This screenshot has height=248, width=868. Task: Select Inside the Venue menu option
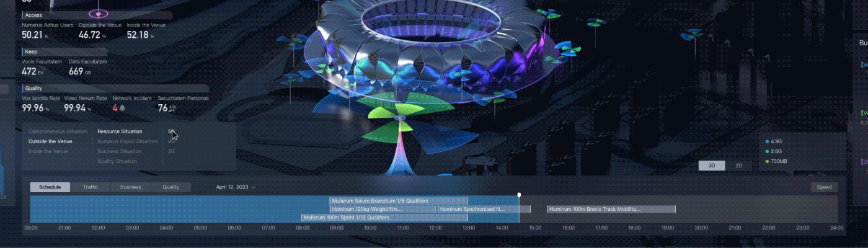click(x=48, y=151)
